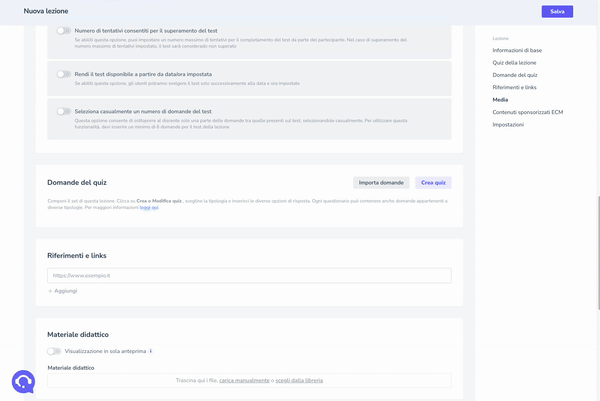600x401 pixels.
Task: Open the 'leggi qui' help link
Action: click(149, 208)
